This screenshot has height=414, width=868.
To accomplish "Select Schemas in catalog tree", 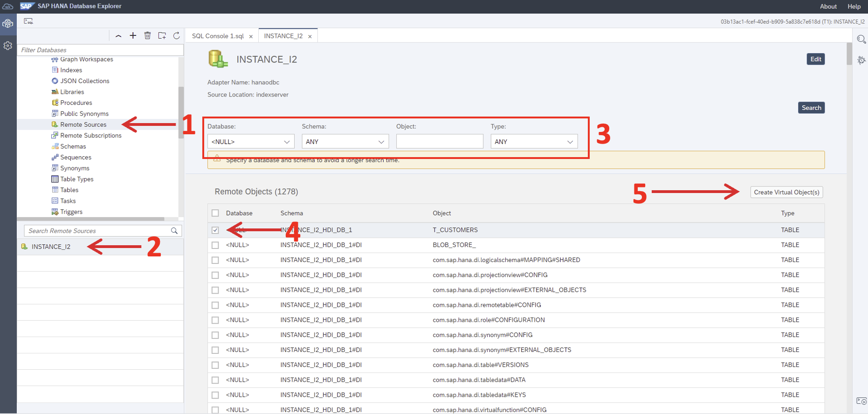I will coord(73,146).
